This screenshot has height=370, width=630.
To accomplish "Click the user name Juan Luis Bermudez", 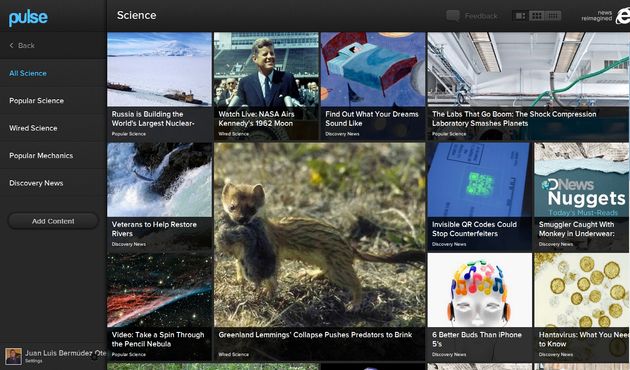I will tap(65, 353).
